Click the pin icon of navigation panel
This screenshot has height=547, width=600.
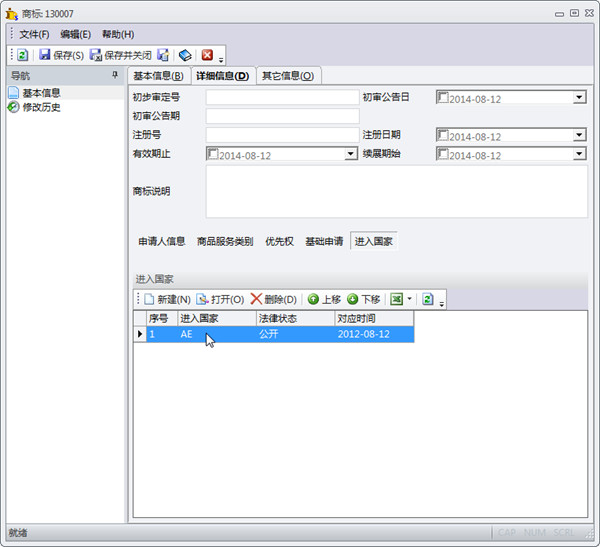click(x=115, y=75)
